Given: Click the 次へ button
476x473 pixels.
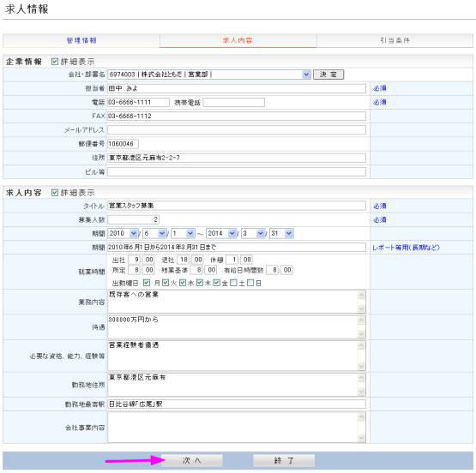Looking at the screenshot, I should (192, 460).
